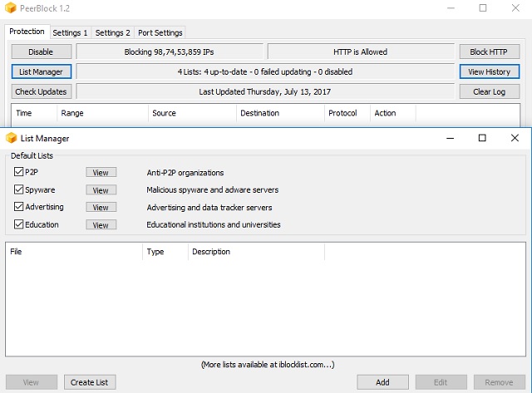Switch to the Settings 1 tab
The image size is (532, 393).
pos(70,33)
